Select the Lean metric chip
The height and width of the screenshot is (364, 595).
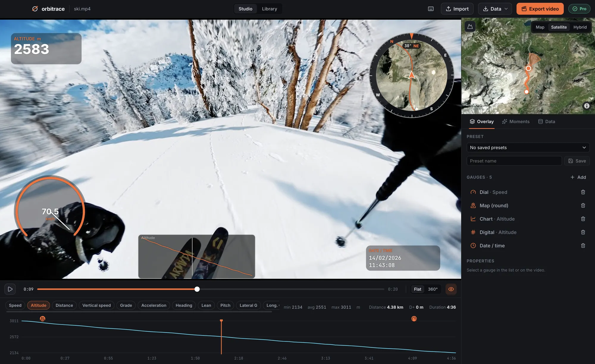pos(206,305)
